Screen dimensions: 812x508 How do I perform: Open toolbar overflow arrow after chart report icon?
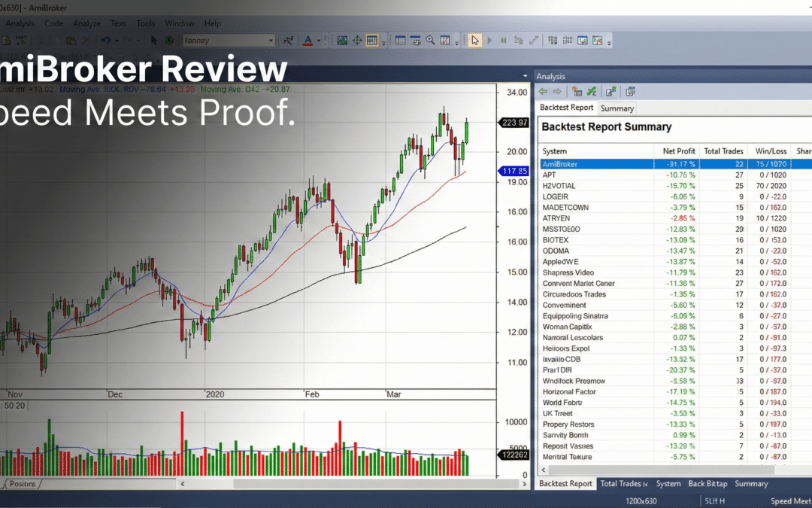tap(457, 43)
